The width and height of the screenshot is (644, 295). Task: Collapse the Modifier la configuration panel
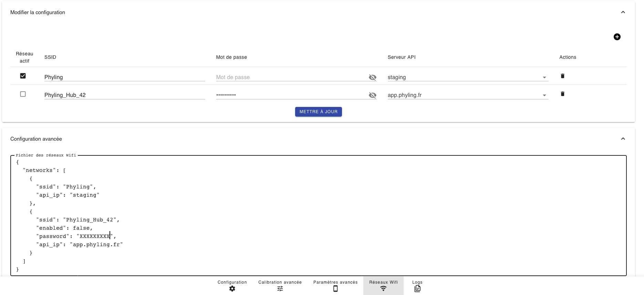pyautogui.click(x=623, y=12)
